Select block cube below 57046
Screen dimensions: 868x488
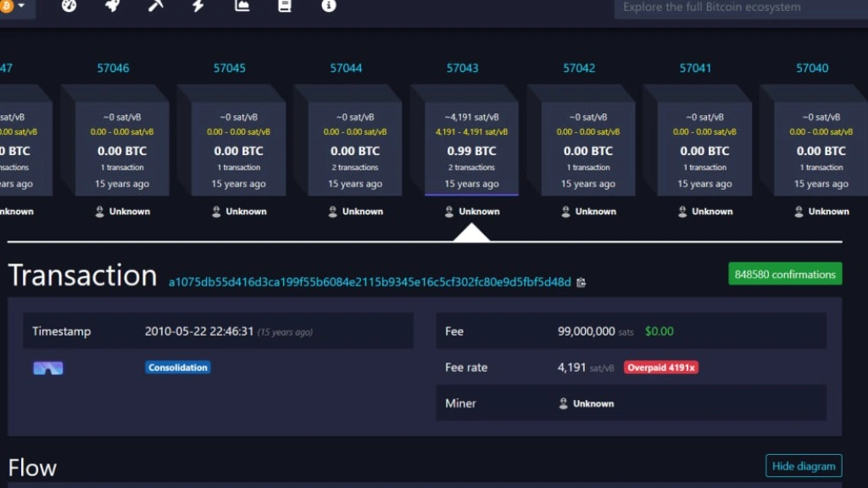pos(122,148)
